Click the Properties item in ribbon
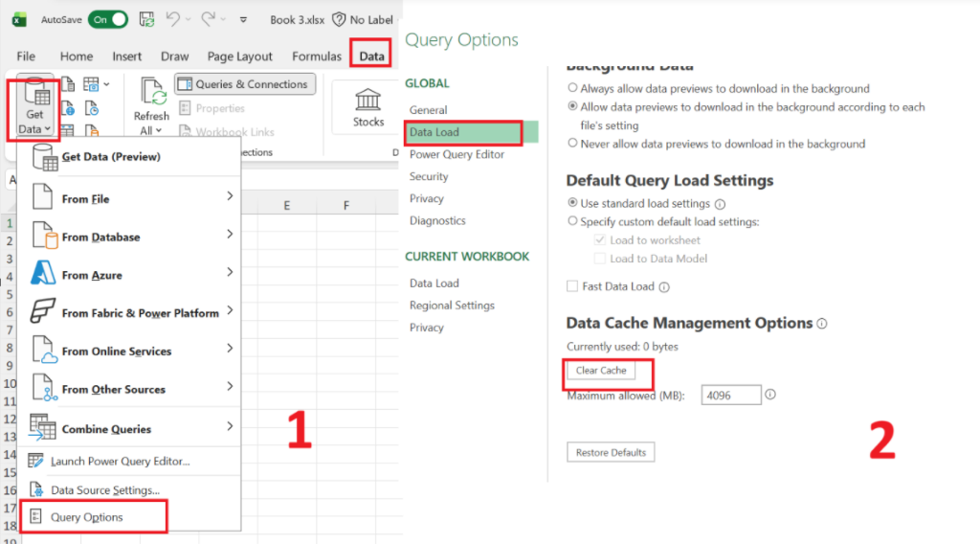This screenshot has height=544, width=980. pos(212,108)
